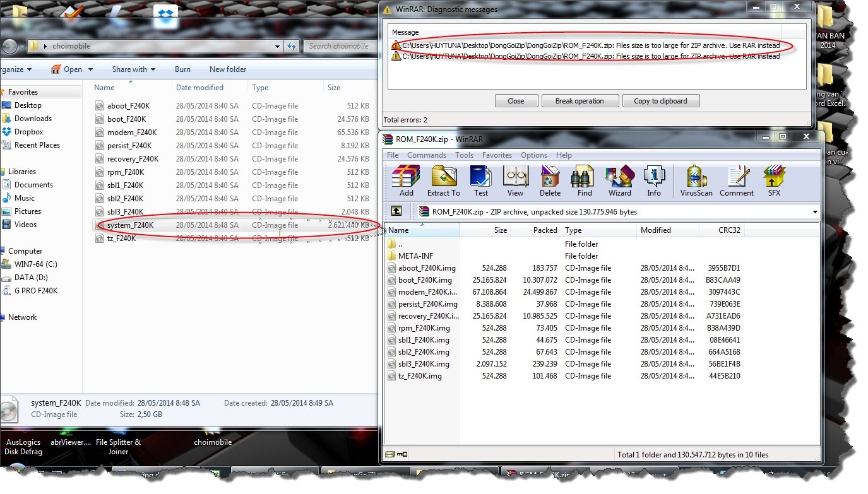Click the View icon in WinRAR

pyautogui.click(x=515, y=181)
